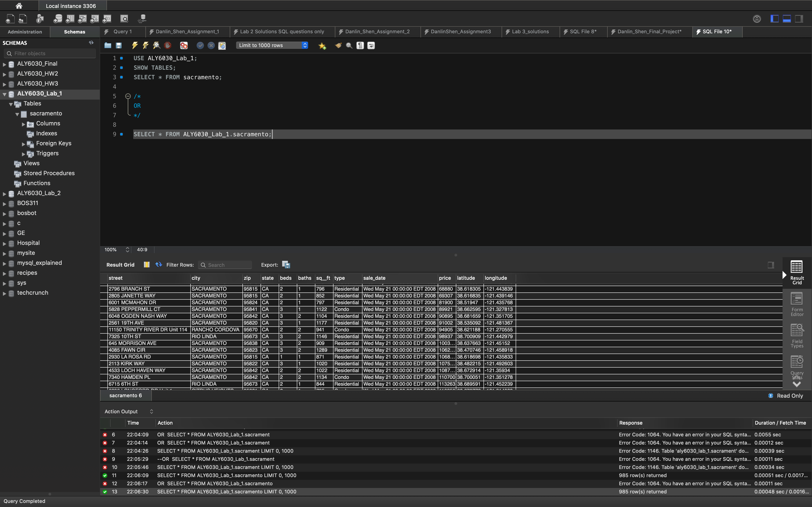Click the Export recordset icon
The image size is (812, 507).
tap(286, 265)
